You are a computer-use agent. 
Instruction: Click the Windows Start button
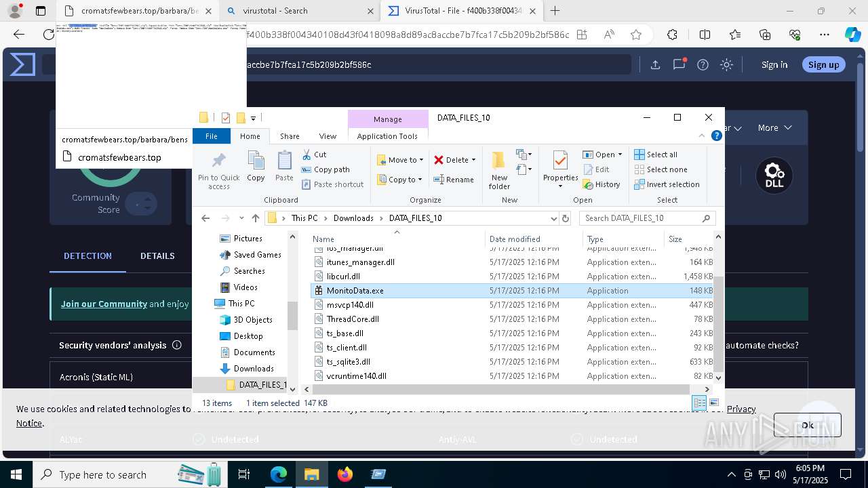tap(16, 474)
